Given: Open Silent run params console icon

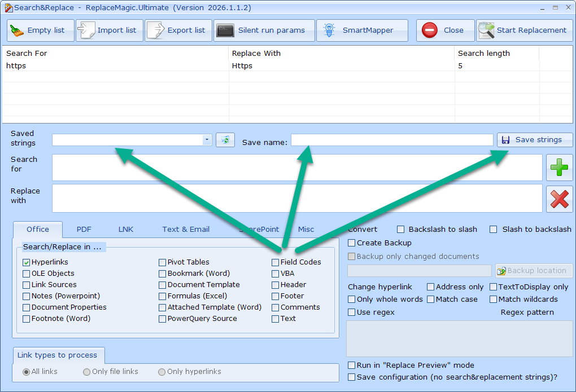Looking at the screenshot, I should (225, 30).
